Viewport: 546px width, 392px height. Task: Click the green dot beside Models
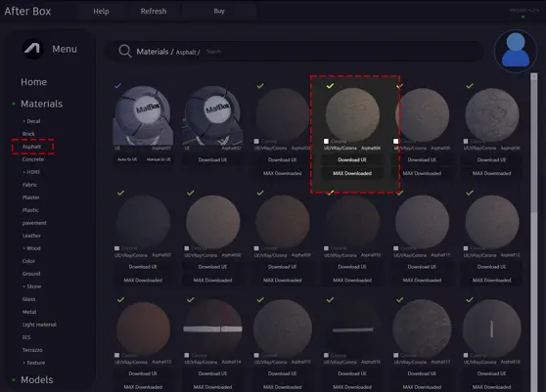(x=14, y=380)
